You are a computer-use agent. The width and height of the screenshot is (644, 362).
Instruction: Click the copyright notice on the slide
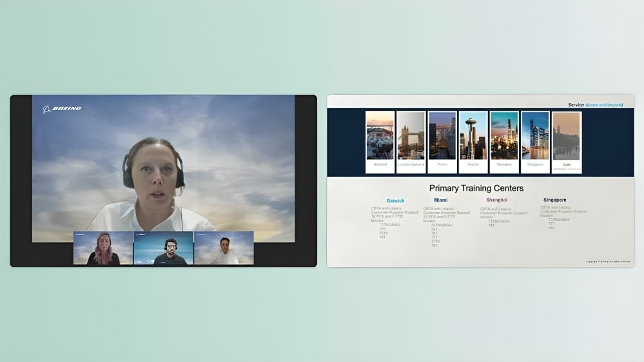pyautogui.click(x=608, y=262)
